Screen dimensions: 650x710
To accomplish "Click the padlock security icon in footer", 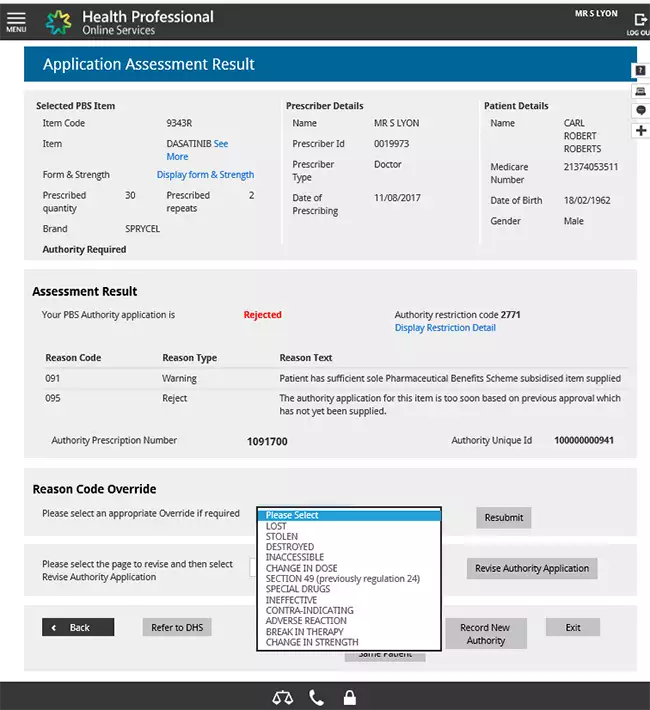I will click(x=349, y=697).
